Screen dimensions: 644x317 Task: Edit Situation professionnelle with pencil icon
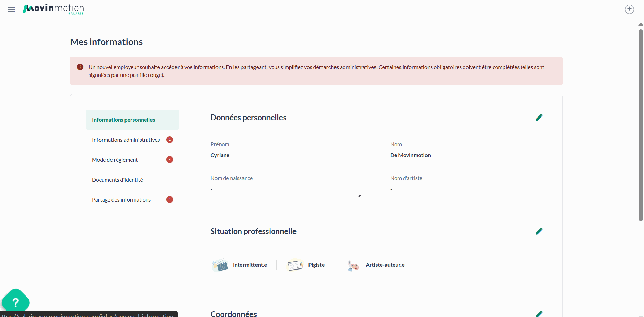(539, 231)
